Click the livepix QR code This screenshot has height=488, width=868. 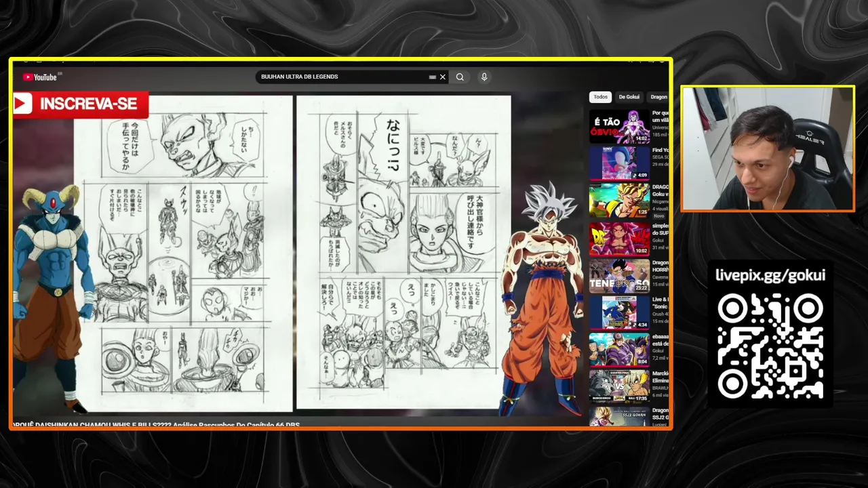click(770, 346)
